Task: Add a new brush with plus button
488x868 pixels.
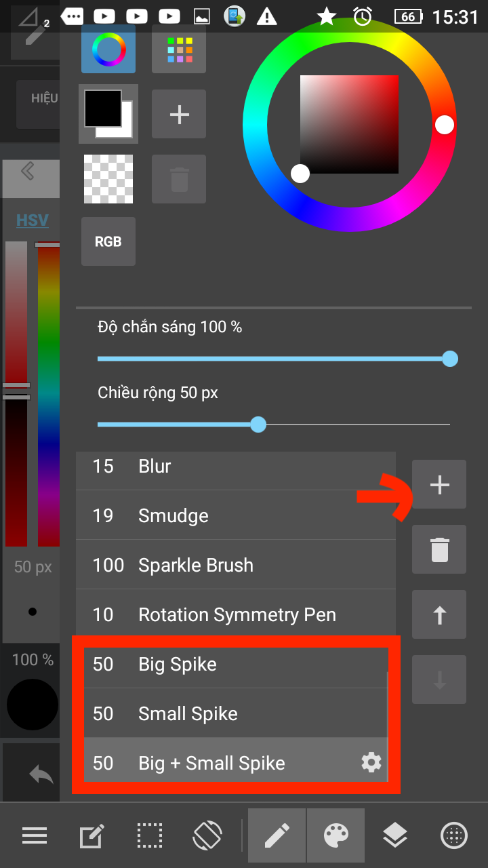Action: (439, 485)
